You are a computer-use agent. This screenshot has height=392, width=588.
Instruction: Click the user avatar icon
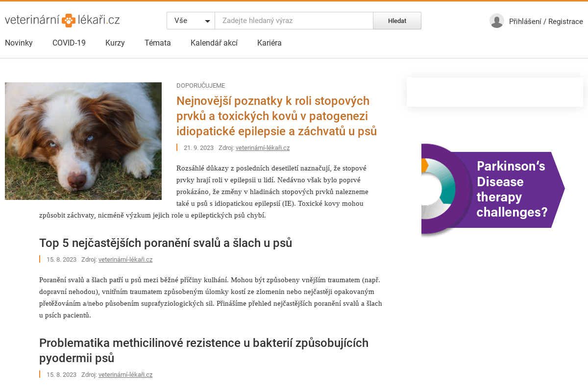[x=496, y=21]
